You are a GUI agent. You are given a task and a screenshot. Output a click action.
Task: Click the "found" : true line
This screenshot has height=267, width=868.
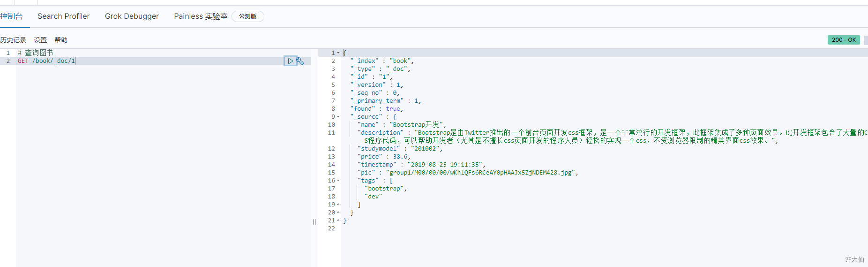(x=377, y=109)
